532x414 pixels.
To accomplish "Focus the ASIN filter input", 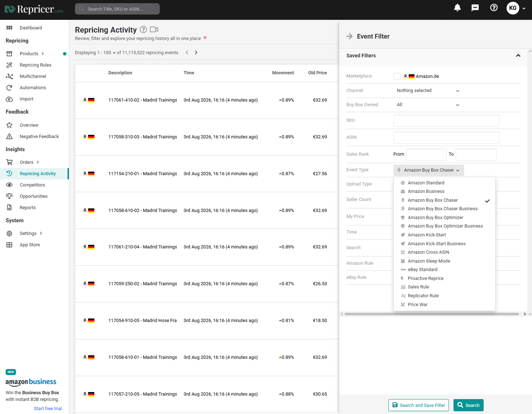I will 446,138.
